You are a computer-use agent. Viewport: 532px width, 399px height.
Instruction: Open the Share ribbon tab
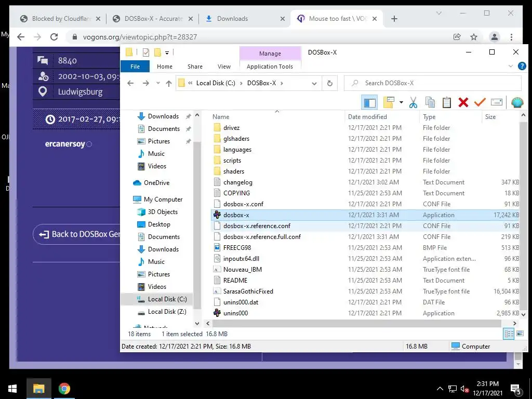click(x=195, y=66)
